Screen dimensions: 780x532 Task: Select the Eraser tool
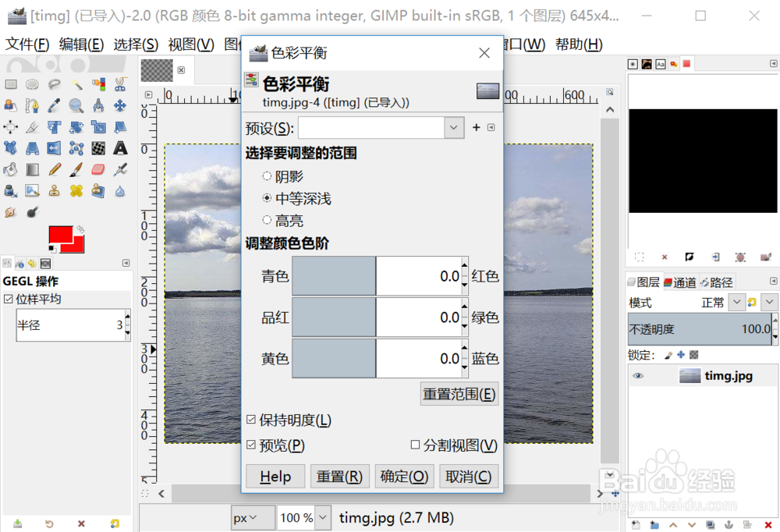point(97,168)
